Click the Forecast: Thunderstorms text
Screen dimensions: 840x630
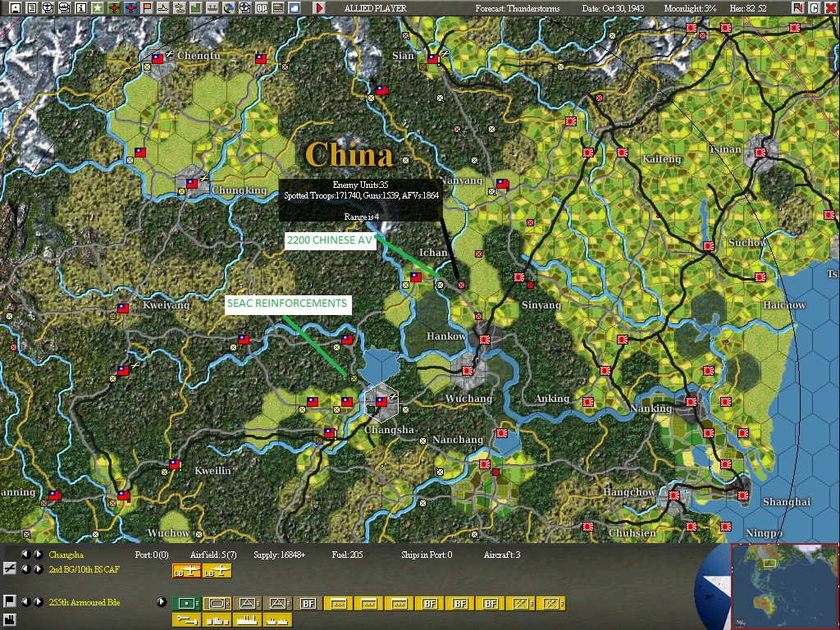pos(517,8)
